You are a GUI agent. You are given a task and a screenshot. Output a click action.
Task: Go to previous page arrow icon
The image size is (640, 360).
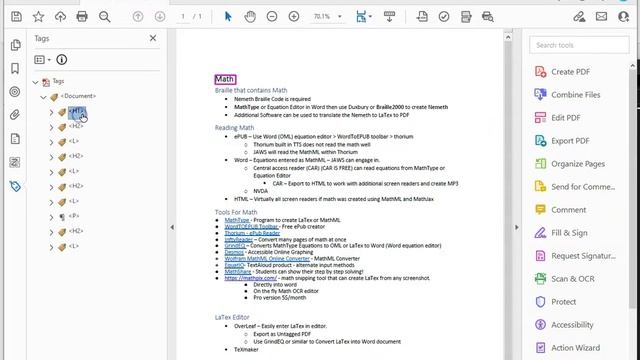(x=138, y=16)
